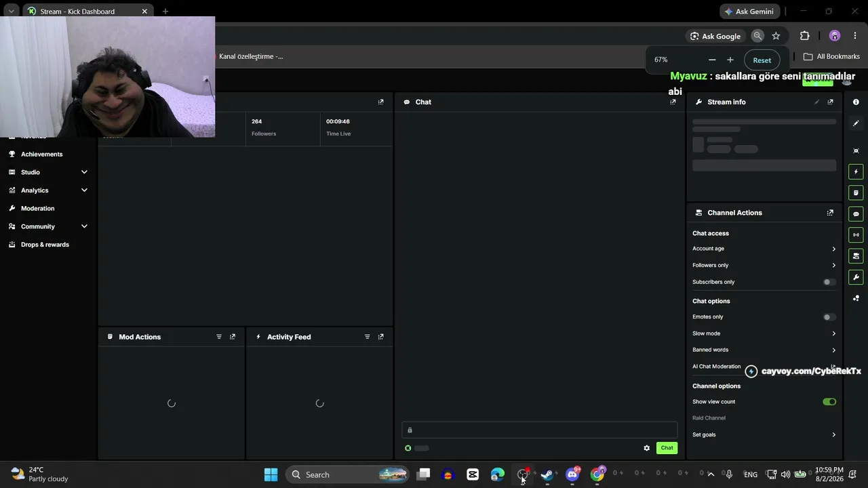This screenshot has width=868, height=488.
Task: Click the Ask Google button
Action: click(715, 36)
